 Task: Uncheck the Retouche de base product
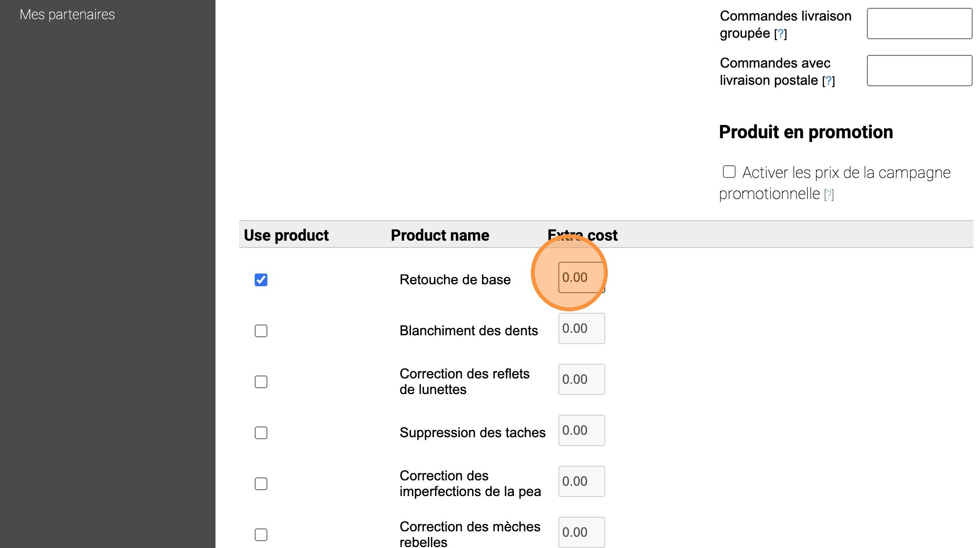[261, 280]
